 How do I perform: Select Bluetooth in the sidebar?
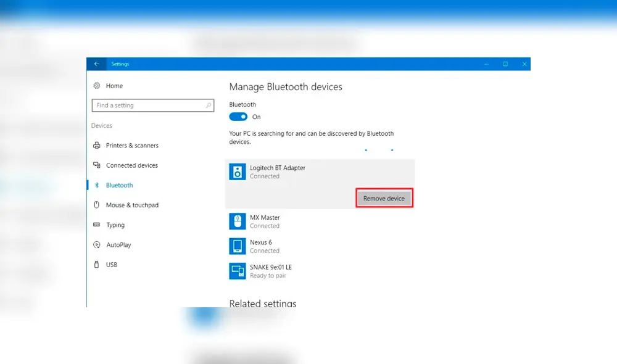[x=119, y=185]
